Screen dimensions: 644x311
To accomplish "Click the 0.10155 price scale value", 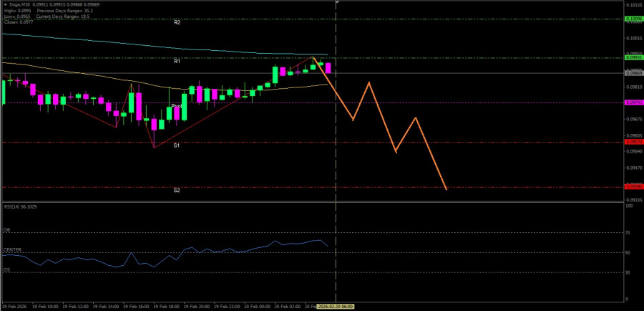I will pyautogui.click(x=633, y=5).
